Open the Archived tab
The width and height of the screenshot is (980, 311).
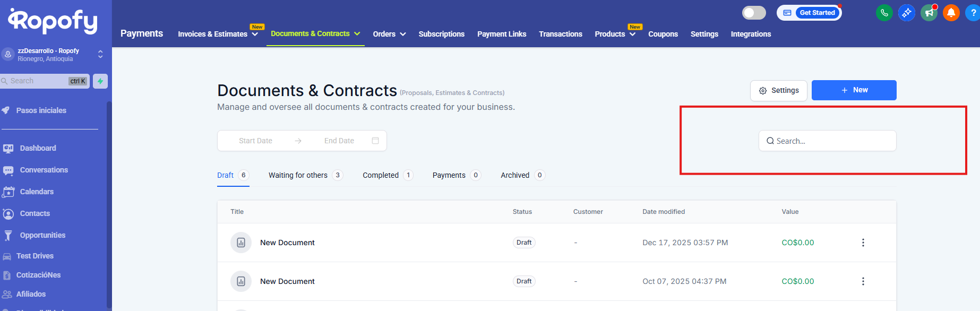point(515,175)
